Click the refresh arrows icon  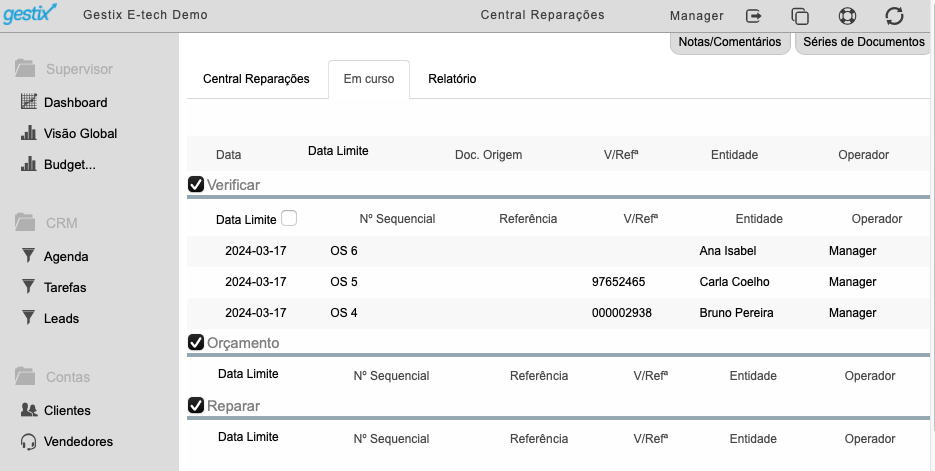894,16
